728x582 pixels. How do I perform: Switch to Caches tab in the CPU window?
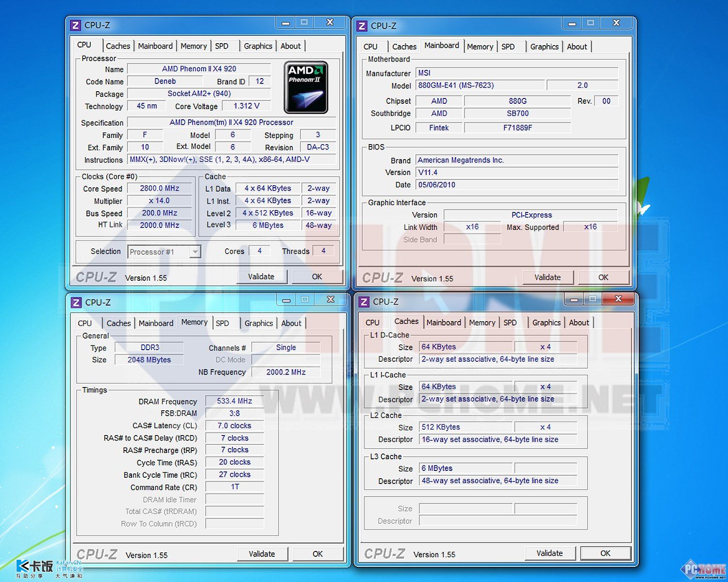click(118, 46)
